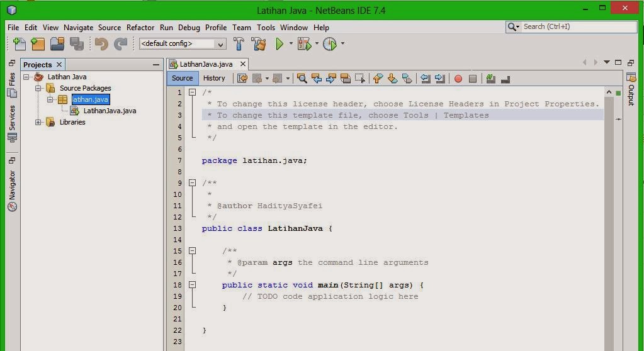Switch to Source view
644x351 pixels.
pos(183,78)
